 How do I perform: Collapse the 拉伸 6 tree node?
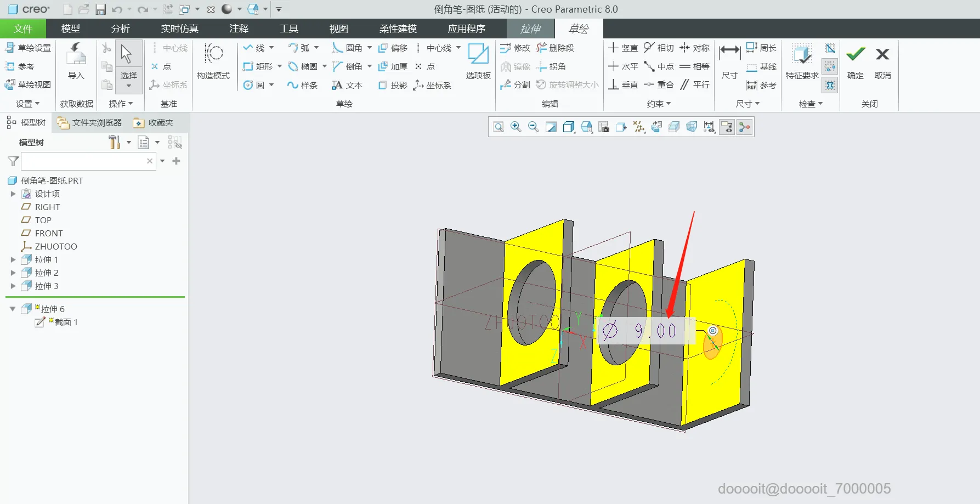click(13, 309)
